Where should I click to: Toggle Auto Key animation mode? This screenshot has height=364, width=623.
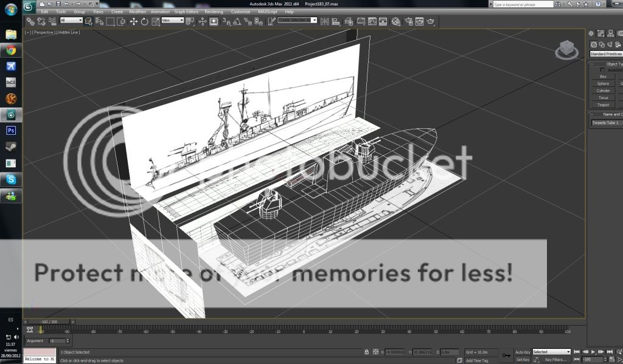(x=523, y=352)
